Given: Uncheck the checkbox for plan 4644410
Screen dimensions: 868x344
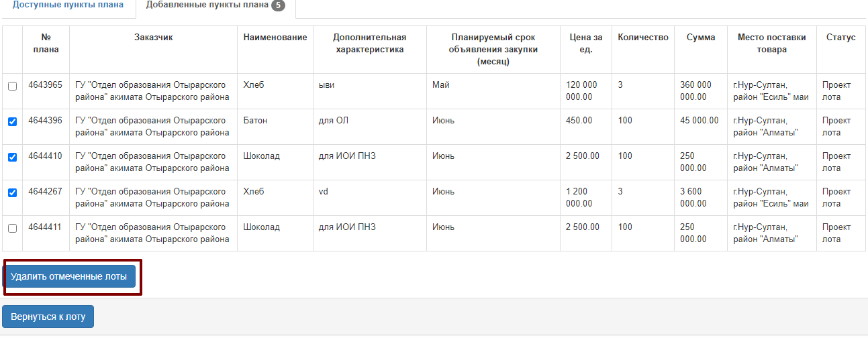Looking at the screenshot, I should pyautogui.click(x=12, y=158).
